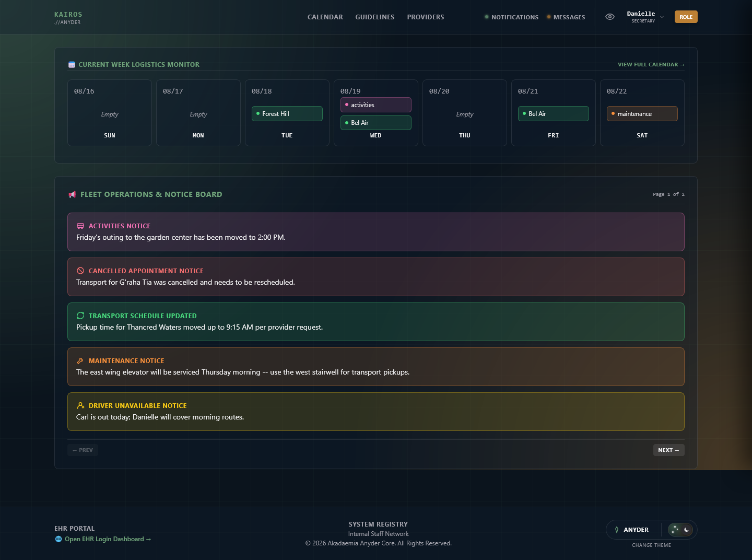Open the PROVIDERS nav item
Image resolution: width=752 pixels, height=560 pixels.
426,17
